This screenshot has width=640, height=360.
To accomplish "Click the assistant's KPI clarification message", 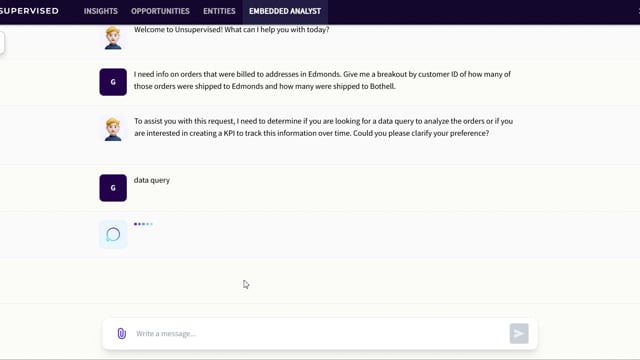I will pyautogui.click(x=323, y=127).
